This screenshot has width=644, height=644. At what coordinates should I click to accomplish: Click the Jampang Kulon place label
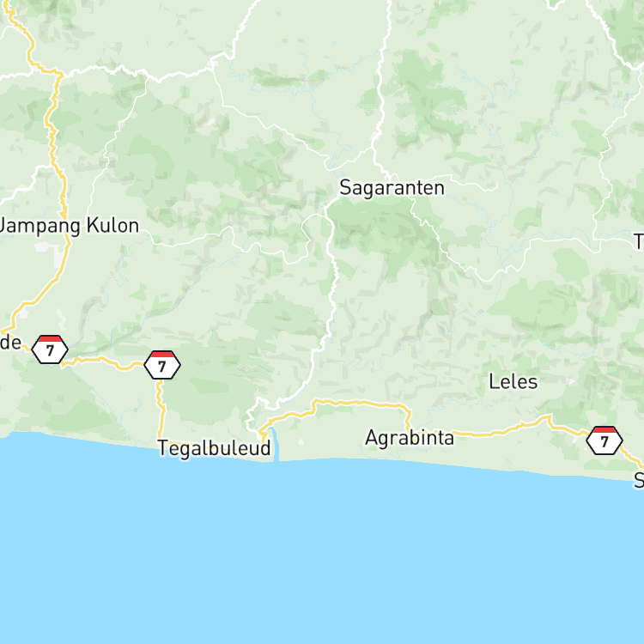[x=69, y=227]
